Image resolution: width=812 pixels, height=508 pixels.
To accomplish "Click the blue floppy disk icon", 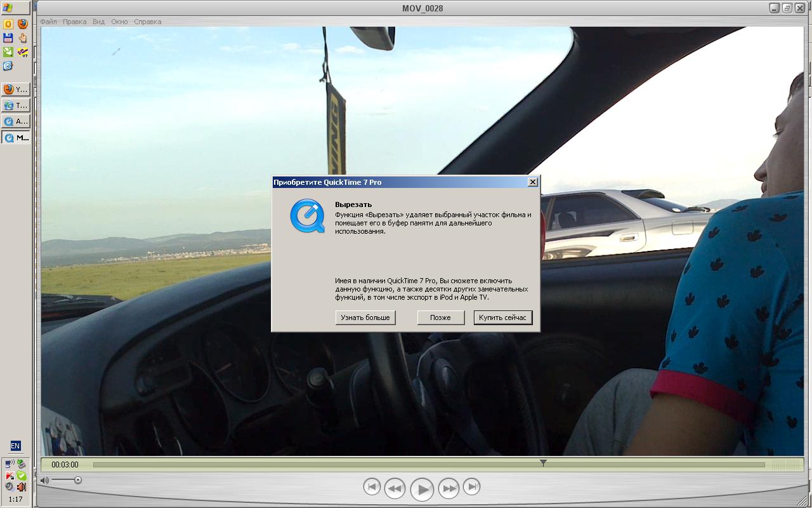I will click(8, 38).
